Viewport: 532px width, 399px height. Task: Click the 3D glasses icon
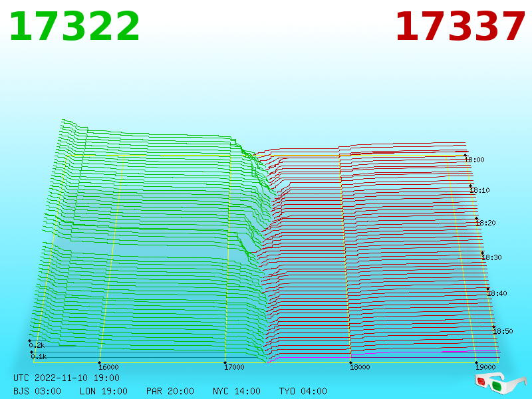click(500, 383)
